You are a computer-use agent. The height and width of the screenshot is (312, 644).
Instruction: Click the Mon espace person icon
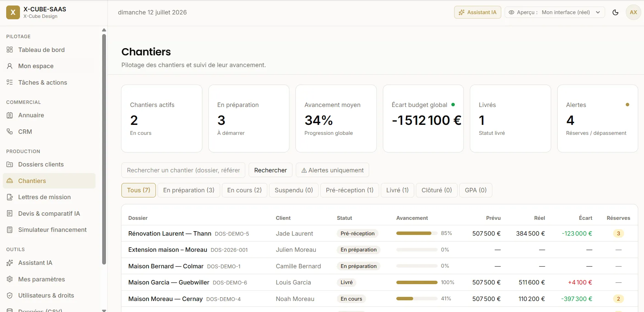point(10,66)
